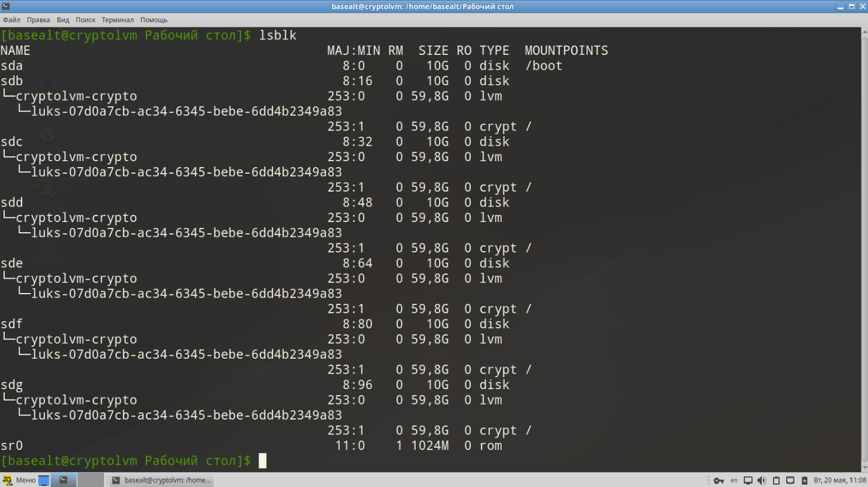Click the /boot mountpoint text

[544, 66]
